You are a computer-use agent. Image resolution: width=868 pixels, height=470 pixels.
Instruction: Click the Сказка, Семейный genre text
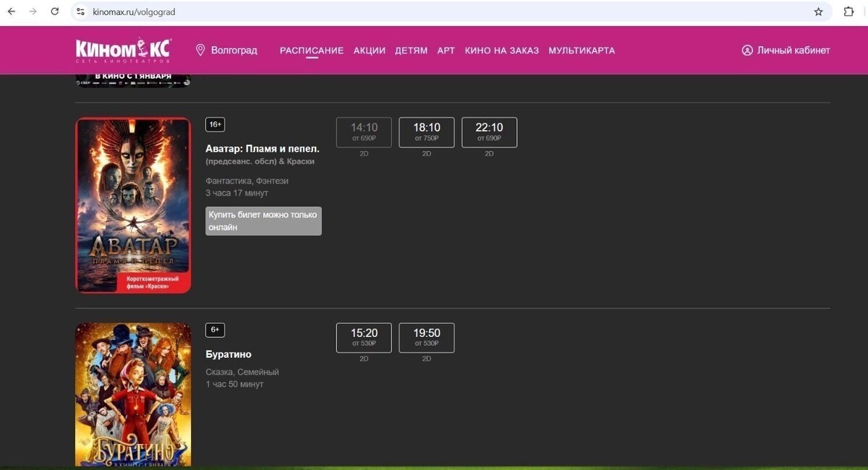tap(242, 372)
